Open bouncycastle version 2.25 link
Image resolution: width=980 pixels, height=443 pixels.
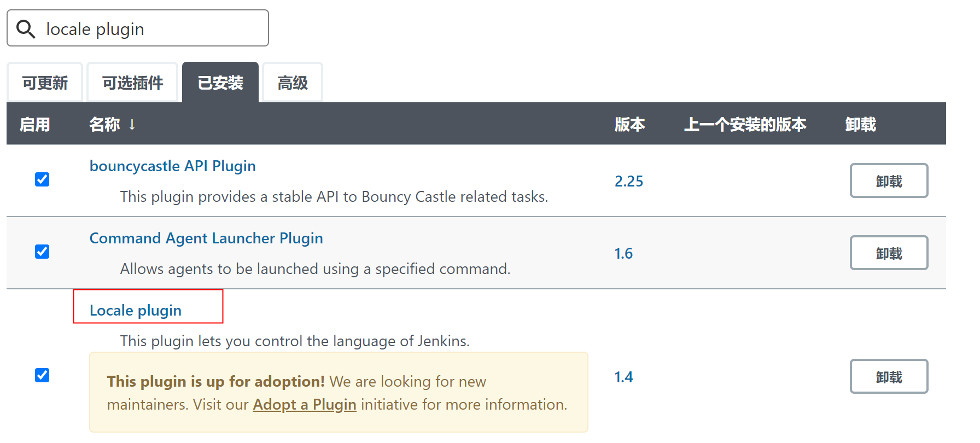pos(629,182)
